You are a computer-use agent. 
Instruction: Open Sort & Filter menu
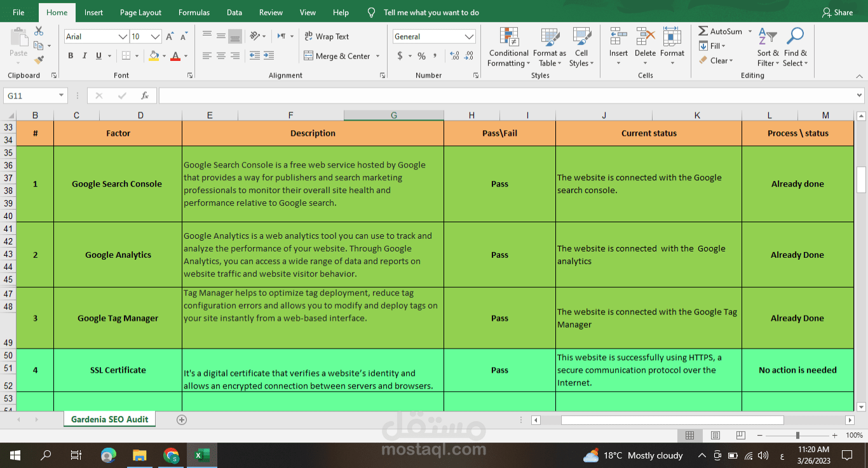point(768,47)
